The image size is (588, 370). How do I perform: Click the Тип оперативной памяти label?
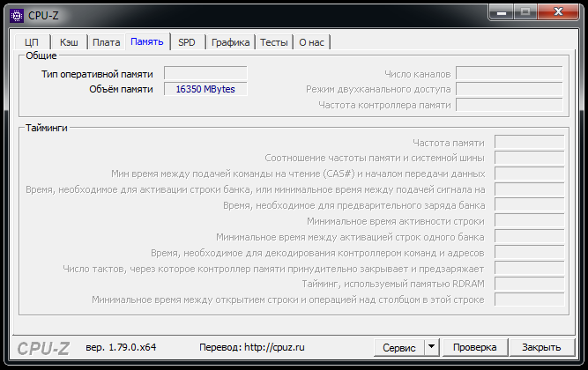pos(97,74)
